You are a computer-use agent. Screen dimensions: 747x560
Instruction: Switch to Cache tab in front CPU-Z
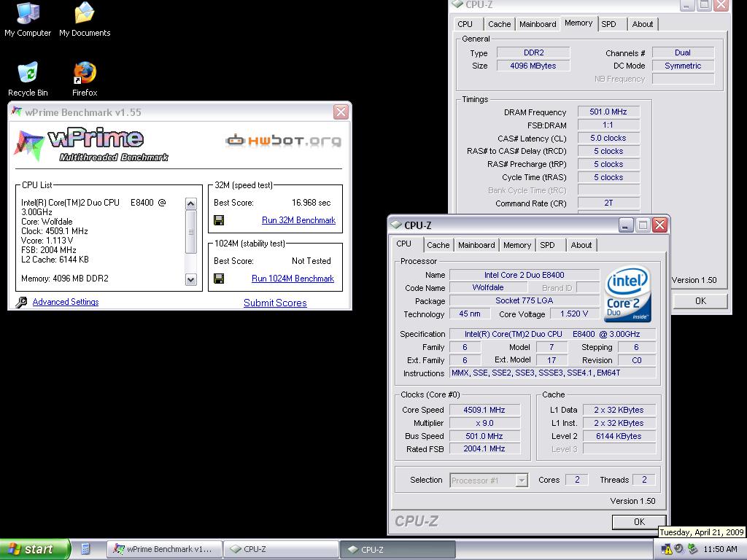(438, 245)
